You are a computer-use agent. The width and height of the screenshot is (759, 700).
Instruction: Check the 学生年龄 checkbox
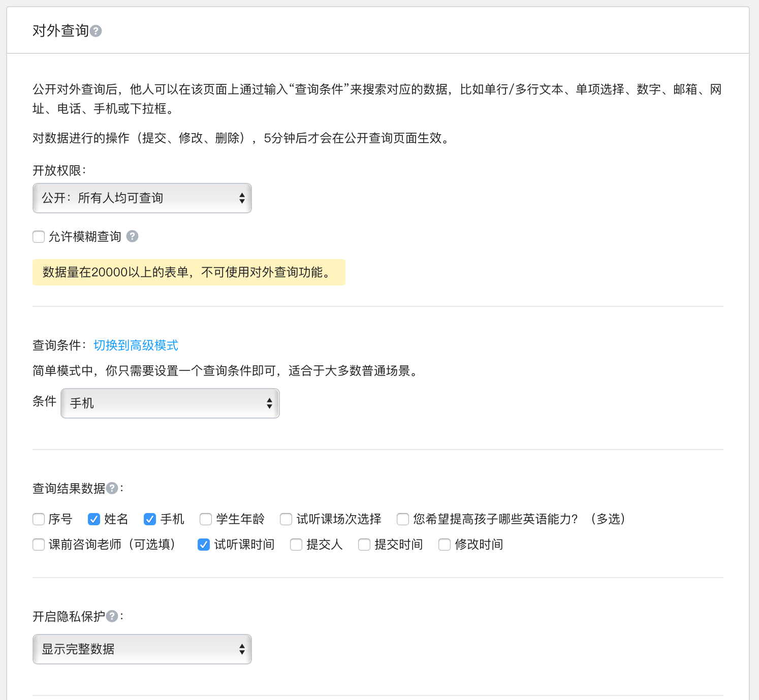pyautogui.click(x=206, y=519)
